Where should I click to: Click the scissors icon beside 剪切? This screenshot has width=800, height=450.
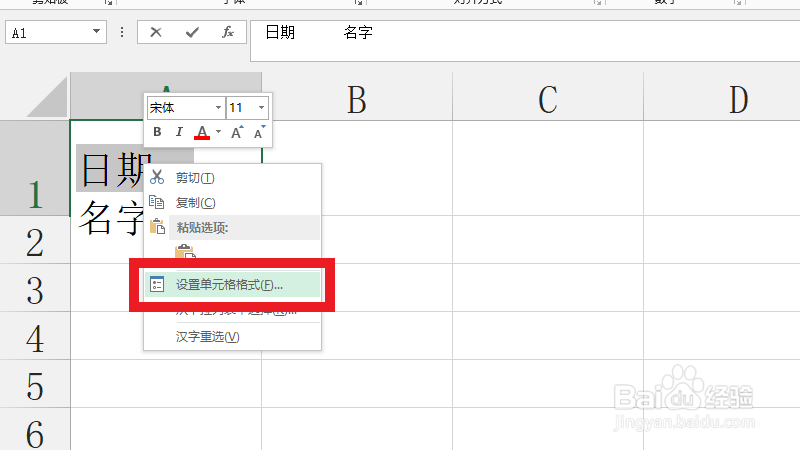(x=157, y=177)
